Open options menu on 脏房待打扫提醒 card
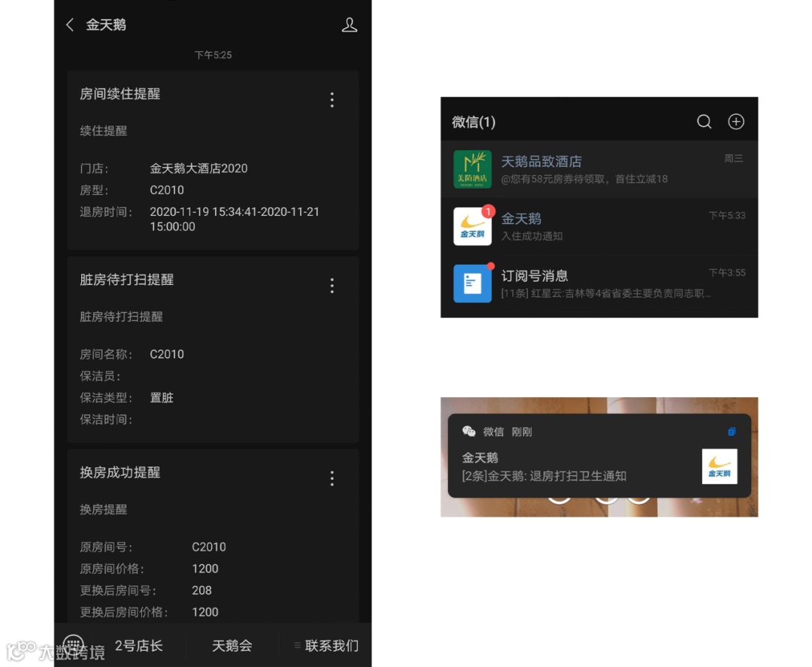Image resolution: width=812 pixels, height=667 pixels. coord(332,285)
